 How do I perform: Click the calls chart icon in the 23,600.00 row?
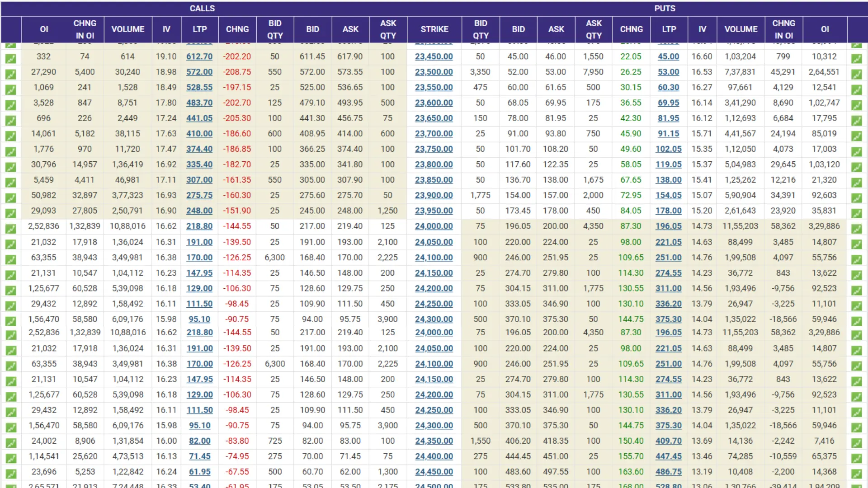point(10,105)
